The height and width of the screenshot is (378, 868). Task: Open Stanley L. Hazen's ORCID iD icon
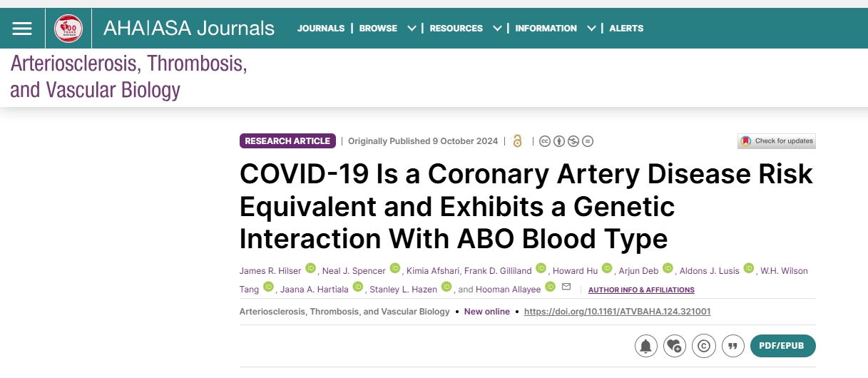tap(446, 287)
